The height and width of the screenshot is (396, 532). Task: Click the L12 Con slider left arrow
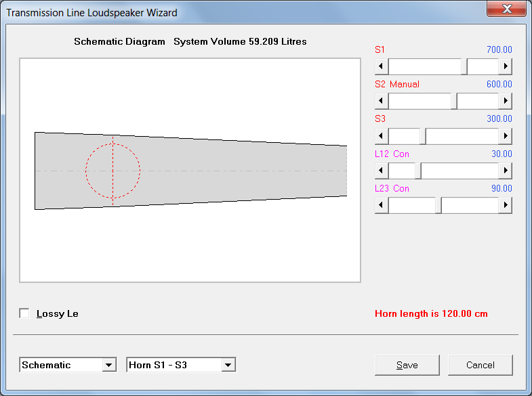[382, 171]
